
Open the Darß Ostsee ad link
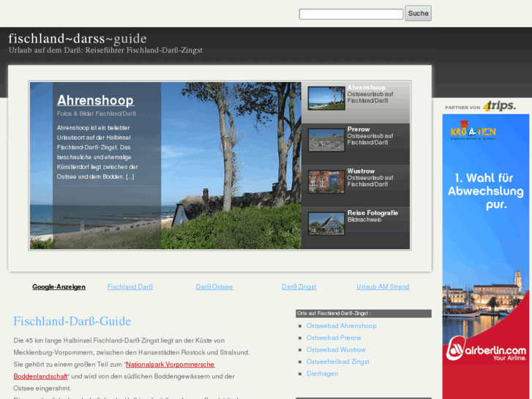pos(214,286)
